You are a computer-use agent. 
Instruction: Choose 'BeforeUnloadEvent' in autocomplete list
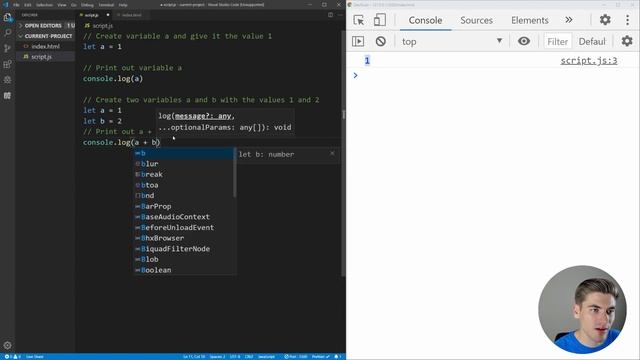[x=184, y=227]
